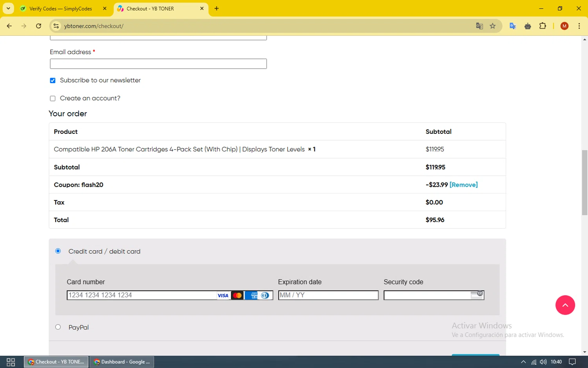Click the Mastercard icon
The height and width of the screenshot is (368, 588).
click(237, 295)
